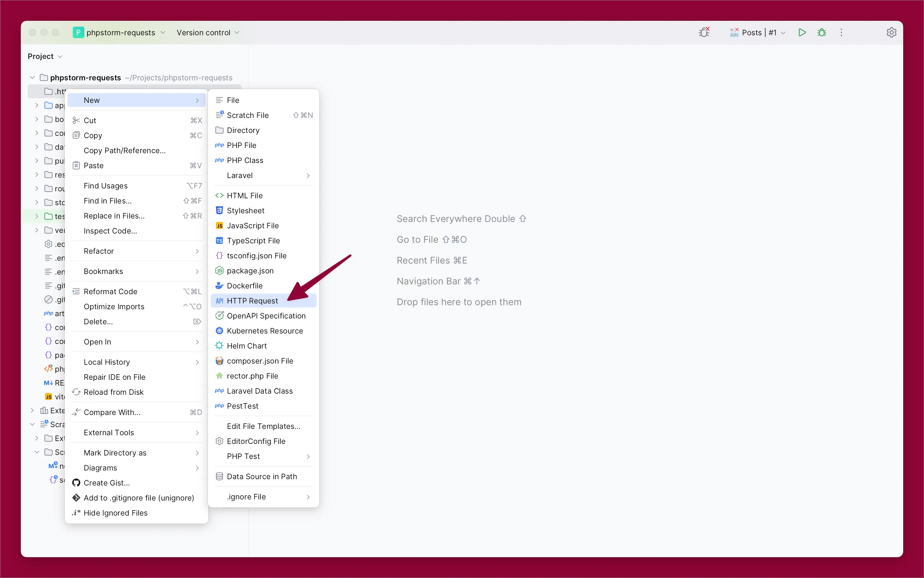
Task: Choose Paste in context menu
Action: 137,166
